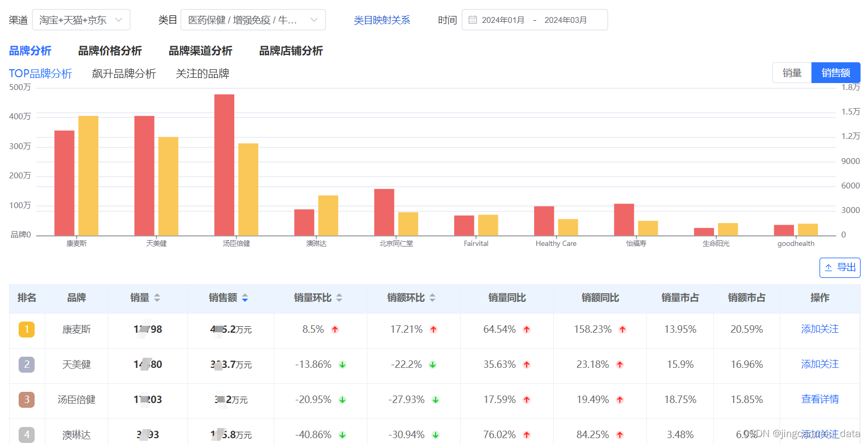
Task: Click green down arrow beside -40.86%
Action: [x=342, y=435]
